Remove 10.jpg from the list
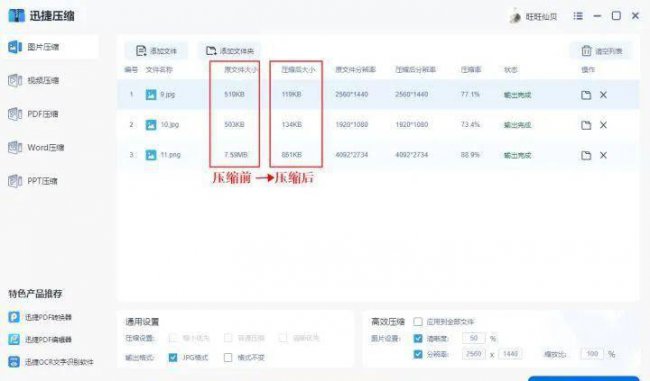The image size is (650, 381). pyautogui.click(x=603, y=125)
